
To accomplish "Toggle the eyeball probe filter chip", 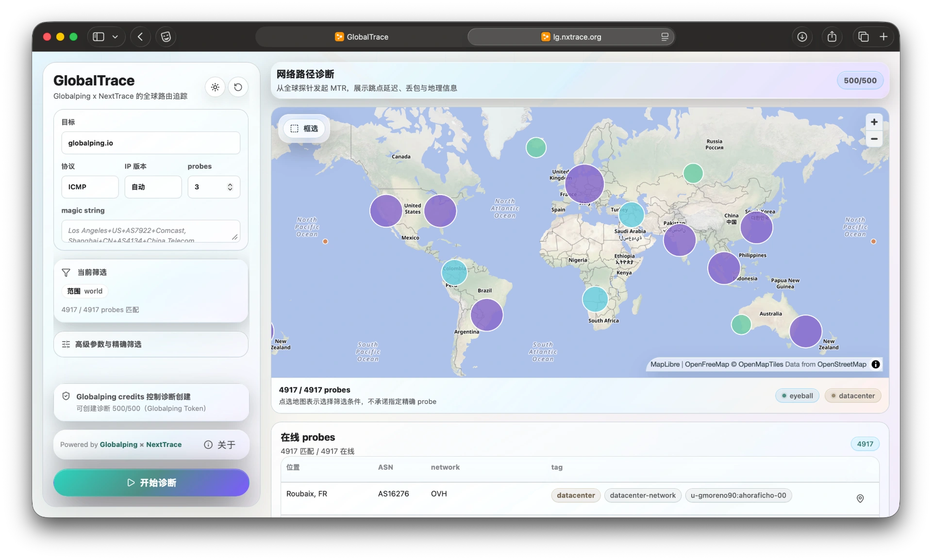I will click(x=797, y=396).
